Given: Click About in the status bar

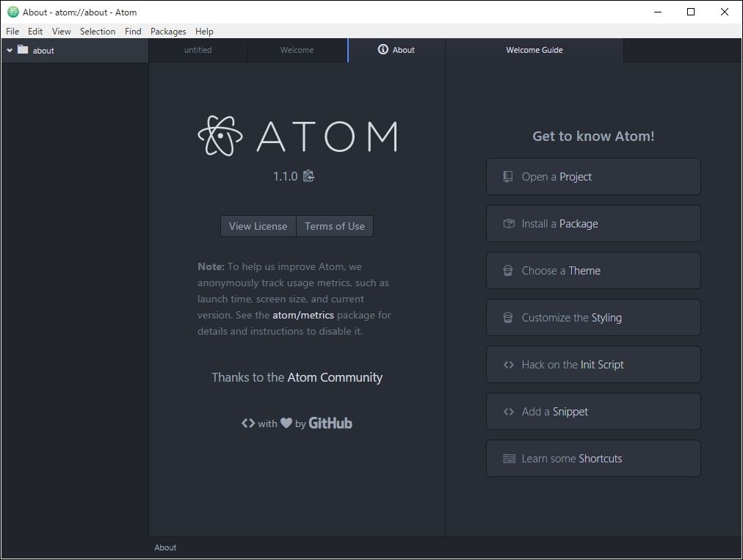Looking at the screenshot, I should point(165,548).
